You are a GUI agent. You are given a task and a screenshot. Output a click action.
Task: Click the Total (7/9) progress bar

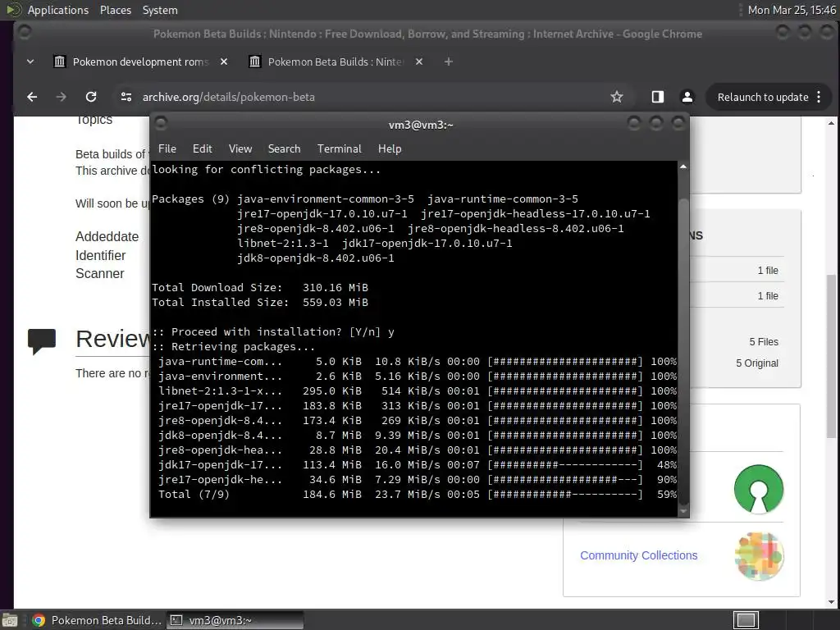tap(564, 495)
